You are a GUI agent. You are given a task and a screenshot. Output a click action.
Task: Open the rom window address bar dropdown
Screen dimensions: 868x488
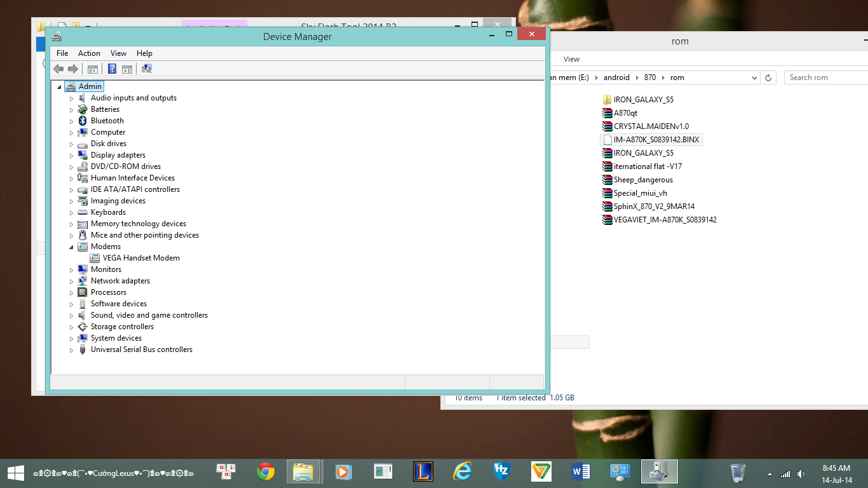click(x=754, y=78)
